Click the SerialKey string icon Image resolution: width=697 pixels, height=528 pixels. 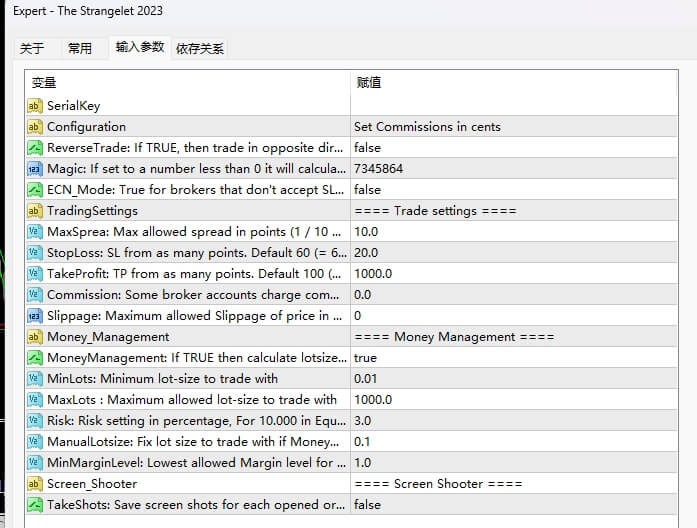pos(35,106)
